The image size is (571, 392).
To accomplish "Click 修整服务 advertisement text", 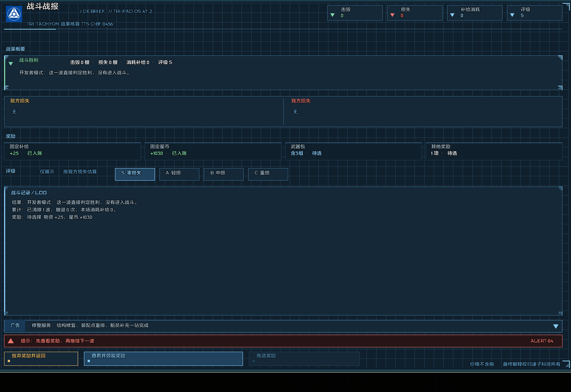I will 90,326.
